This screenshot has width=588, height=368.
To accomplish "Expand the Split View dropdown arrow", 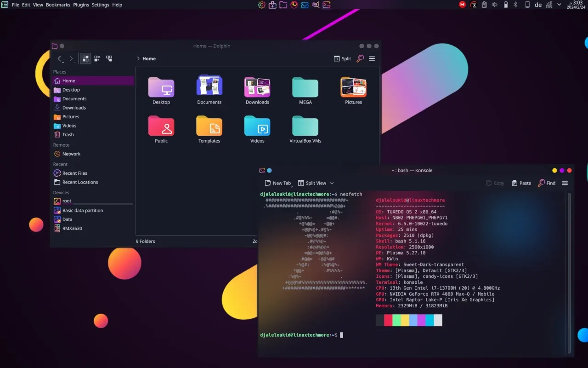I will [332, 183].
